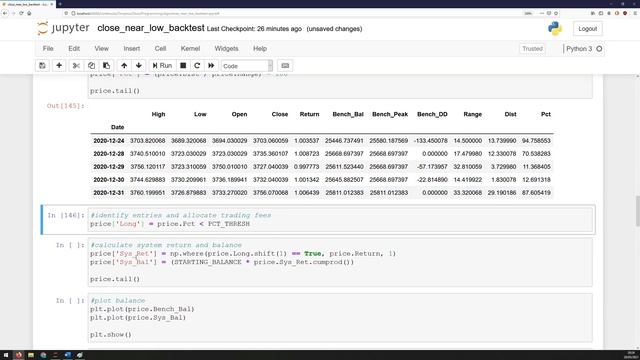Rename notebook close_near_low_backtest title
Image resolution: width=640 pixels, height=360 pixels.
(x=151, y=28)
